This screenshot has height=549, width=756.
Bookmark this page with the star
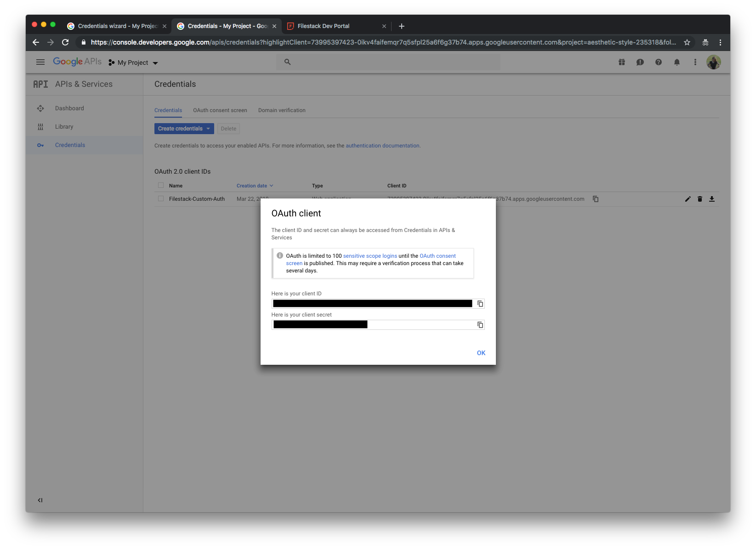pos(687,42)
